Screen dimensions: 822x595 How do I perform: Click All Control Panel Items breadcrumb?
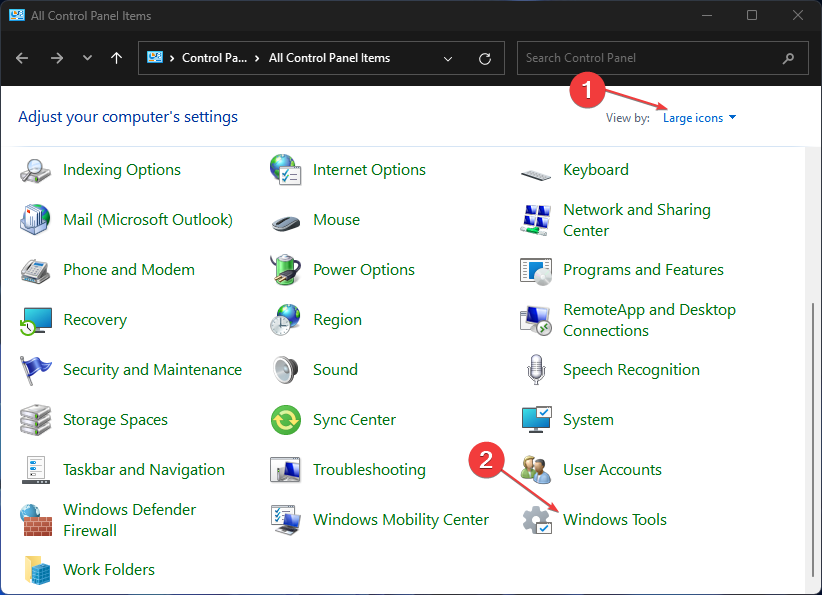(329, 58)
